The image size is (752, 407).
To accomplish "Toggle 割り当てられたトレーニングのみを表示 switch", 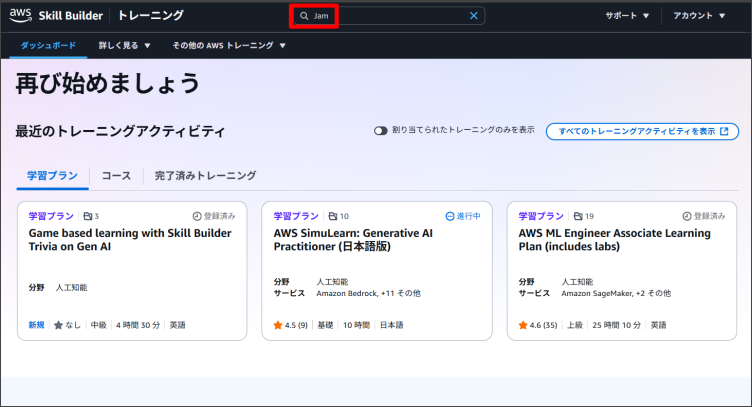I will click(x=381, y=131).
